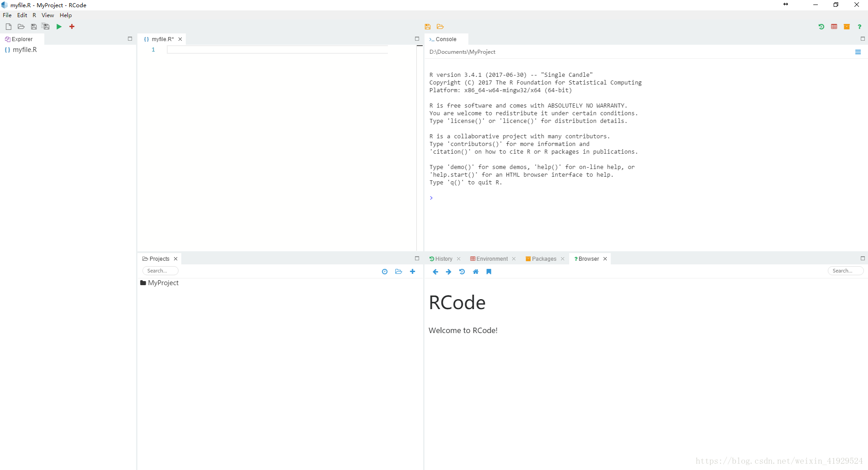This screenshot has height=470, width=868.
Task: Go forward in the Browser panel
Action: [x=448, y=272]
